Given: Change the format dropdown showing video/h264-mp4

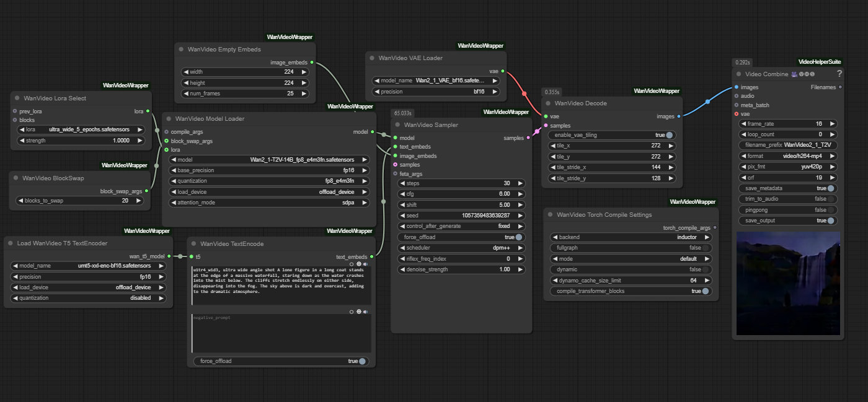Looking at the screenshot, I should [x=787, y=156].
